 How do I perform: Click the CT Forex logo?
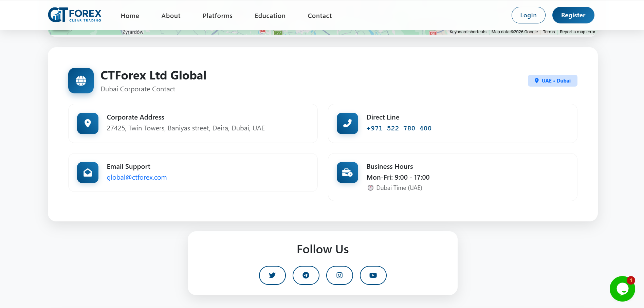[75, 15]
